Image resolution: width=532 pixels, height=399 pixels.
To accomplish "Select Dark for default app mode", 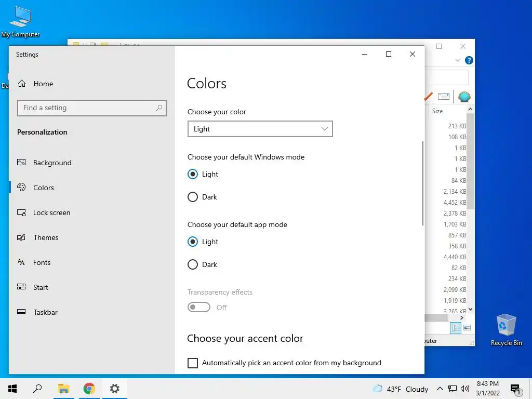I will pos(192,264).
